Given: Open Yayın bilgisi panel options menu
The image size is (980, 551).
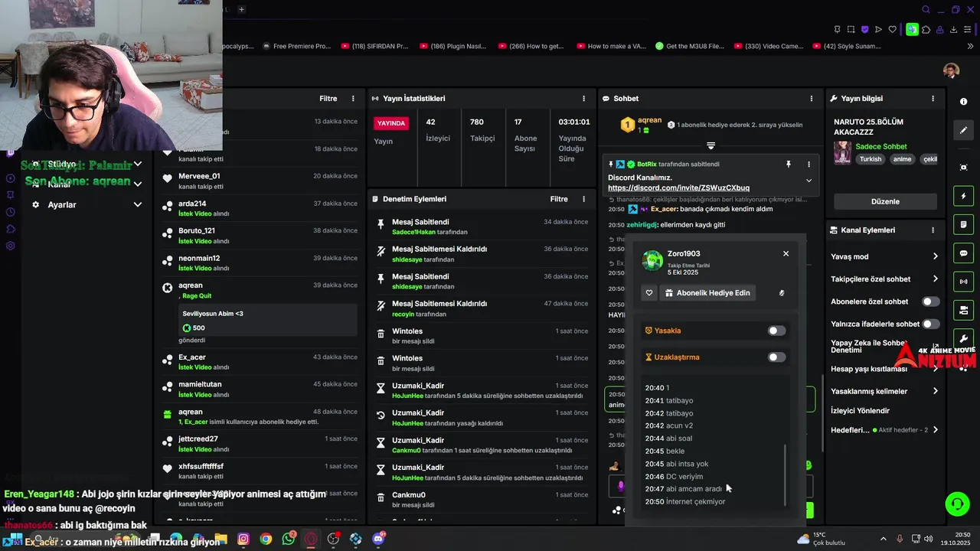Looking at the screenshot, I should pos(933,99).
